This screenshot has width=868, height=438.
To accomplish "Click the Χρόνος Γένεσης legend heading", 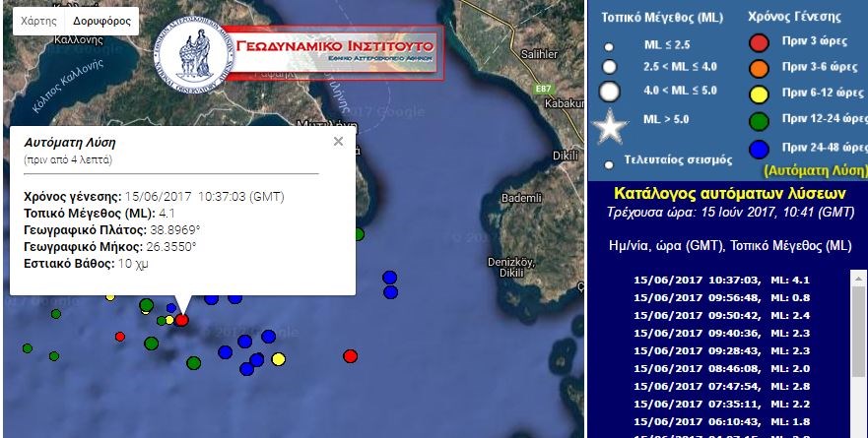I will 794,17.
